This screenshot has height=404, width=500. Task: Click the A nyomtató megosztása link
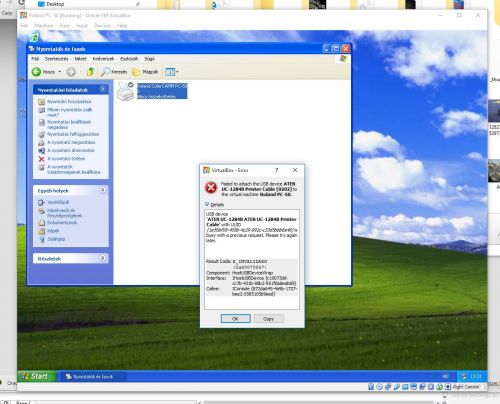point(71,142)
